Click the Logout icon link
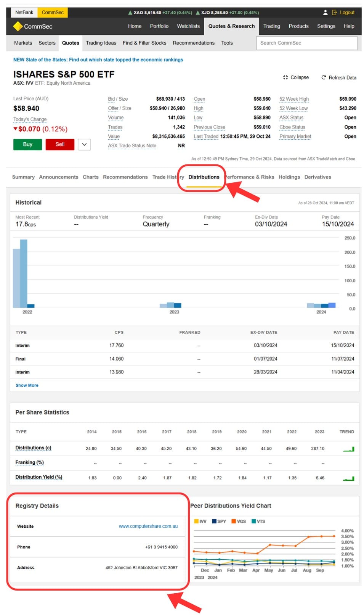This screenshot has width=364, height=615. coord(335,13)
